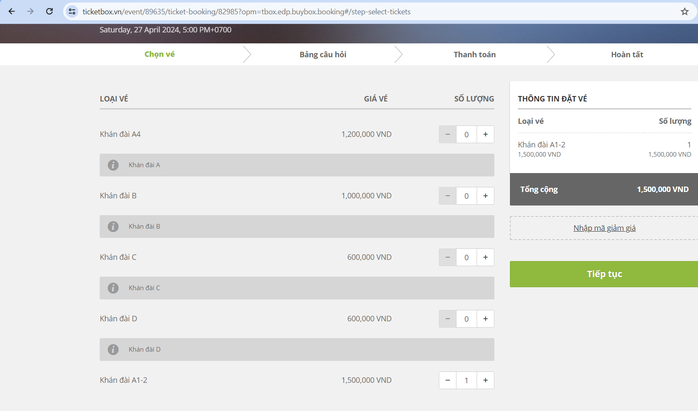Image resolution: width=698 pixels, height=411 pixels.
Task: Click the LOẠI VÉ column header
Action: (114, 99)
